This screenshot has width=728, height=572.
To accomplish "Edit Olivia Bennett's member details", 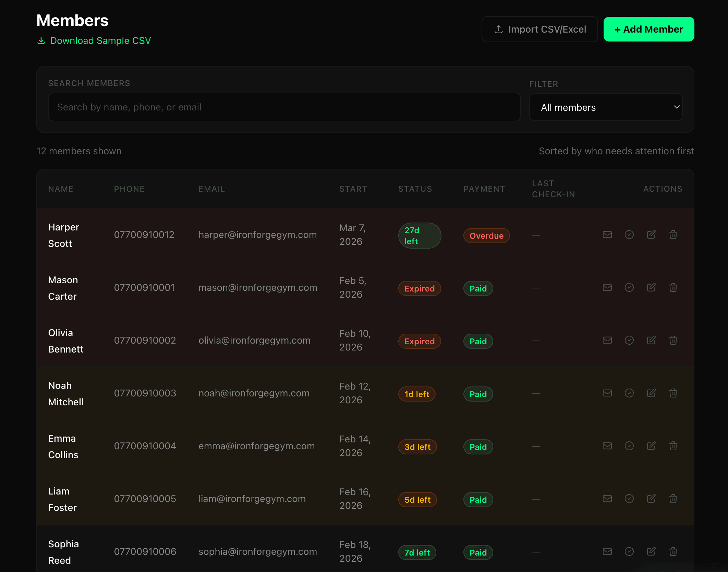I will [651, 340].
